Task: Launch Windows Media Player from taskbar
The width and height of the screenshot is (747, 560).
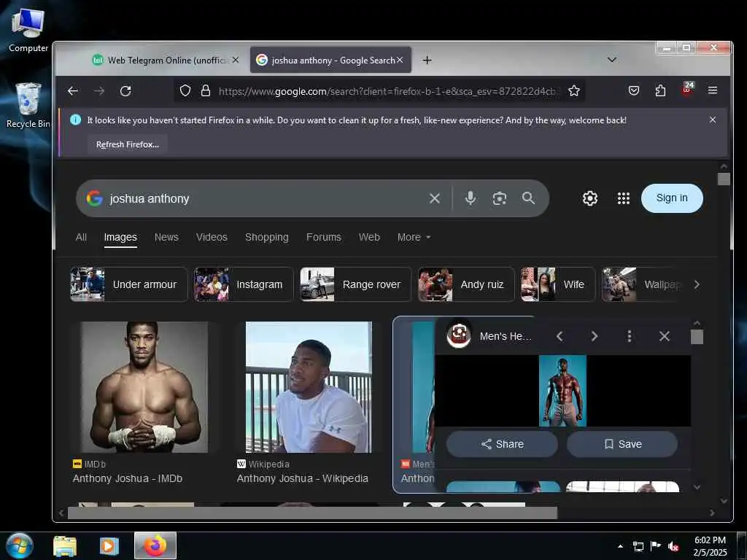Action: 109,546
